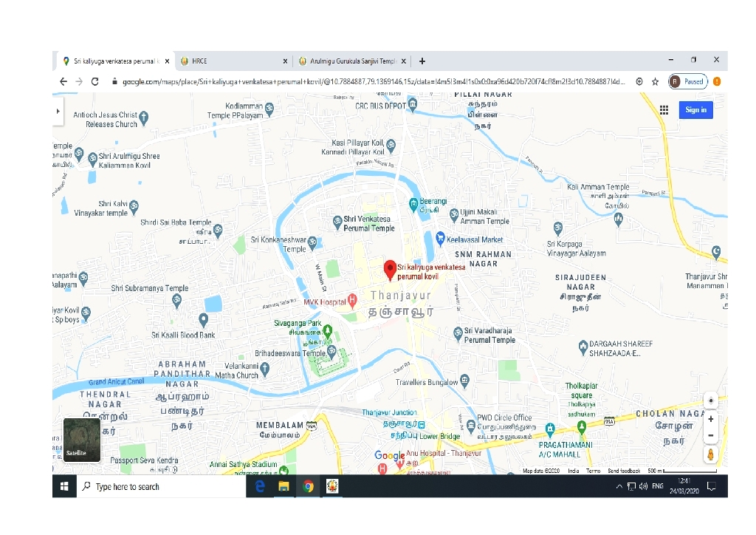
Task: Open a new browser tab
Action: 422,61
